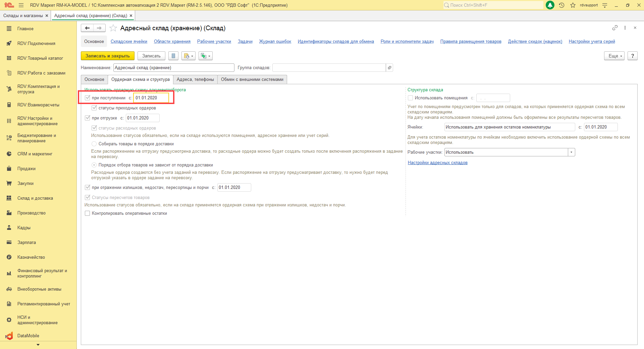Viewport: 644px width, 349px height.
Task: Open the list report icon button
Action: coord(173,56)
